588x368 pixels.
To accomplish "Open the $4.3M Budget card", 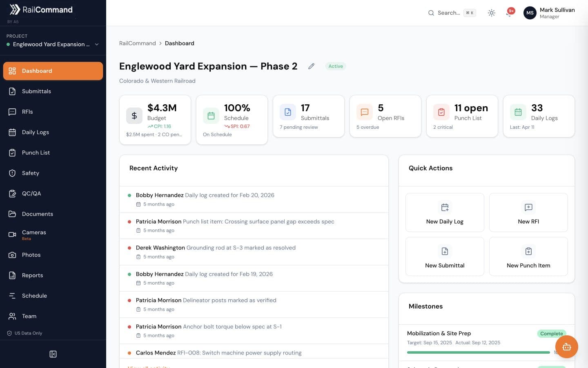I will 155,120.
